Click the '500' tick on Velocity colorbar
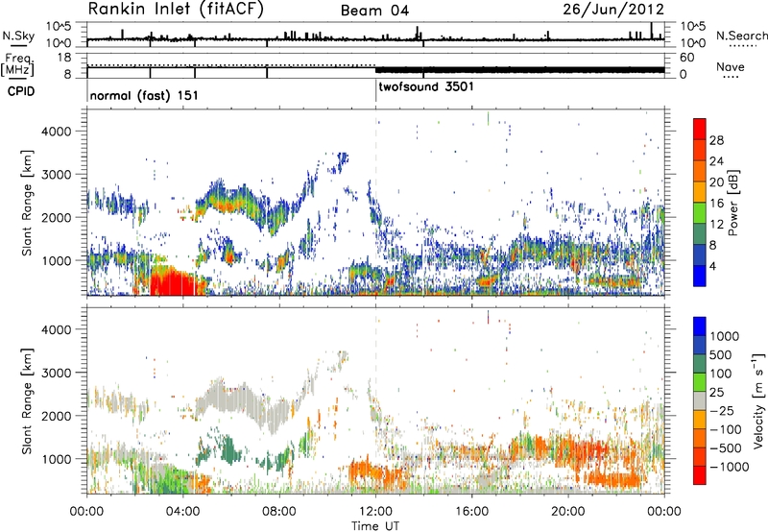Viewport: 768px width, 532px height. (721, 355)
